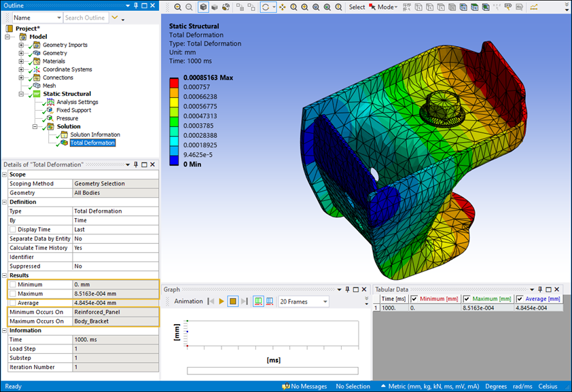572x392 pixels.
Task: Click the Search Outline input field
Action: click(x=85, y=18)
